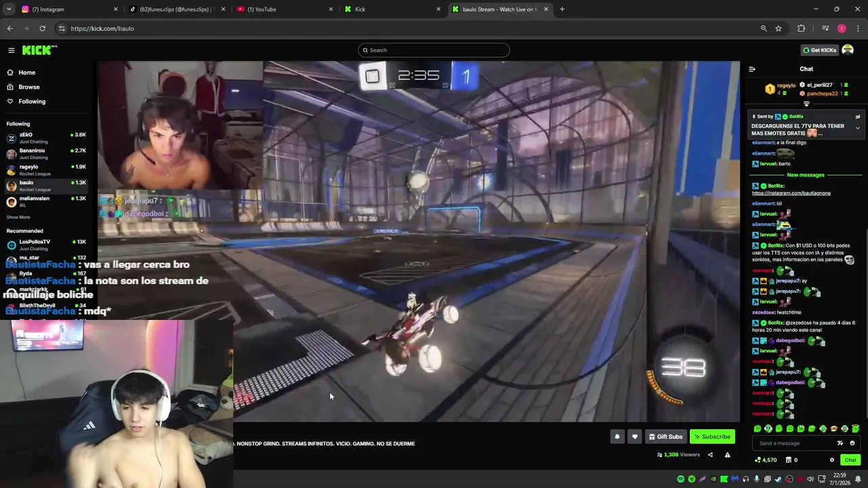Image resolution: width=868 pixels, height=488 pixels.
Task: Open rageylo channel in Following list
Action: [46, 170]
